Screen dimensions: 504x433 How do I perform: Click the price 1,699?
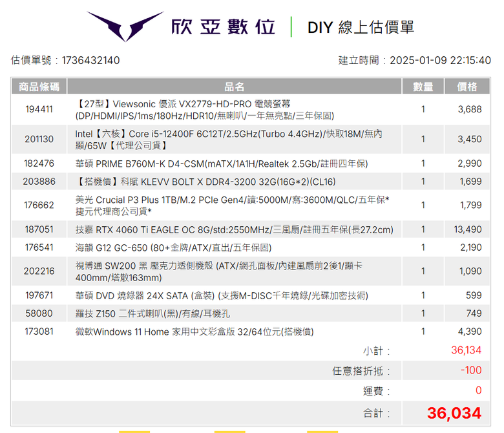(470, 182)
